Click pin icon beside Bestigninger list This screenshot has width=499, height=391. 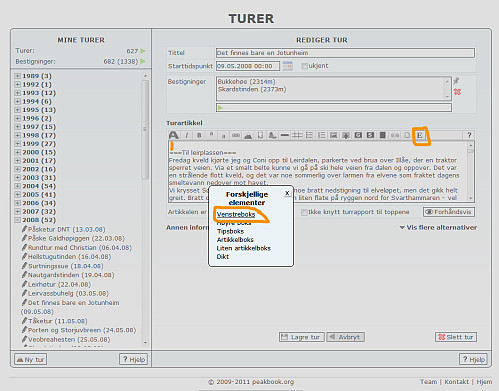pyautogui.click(x=457, y=81)
